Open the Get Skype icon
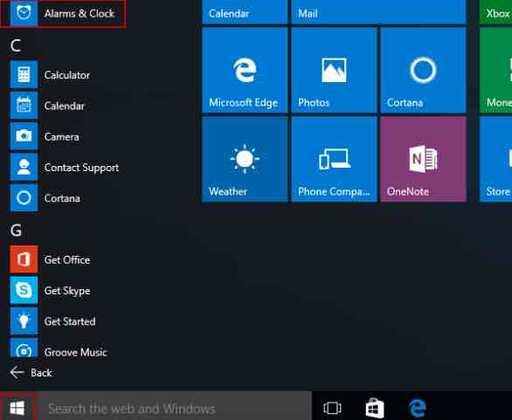This screenshot has height=420, width=512. pos(24,290)
